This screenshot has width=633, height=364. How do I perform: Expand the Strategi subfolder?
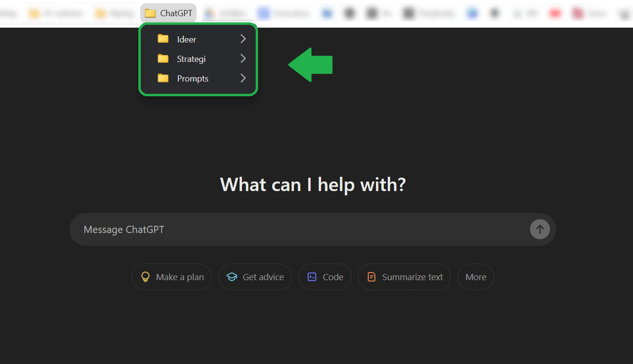tap(198, 59)
